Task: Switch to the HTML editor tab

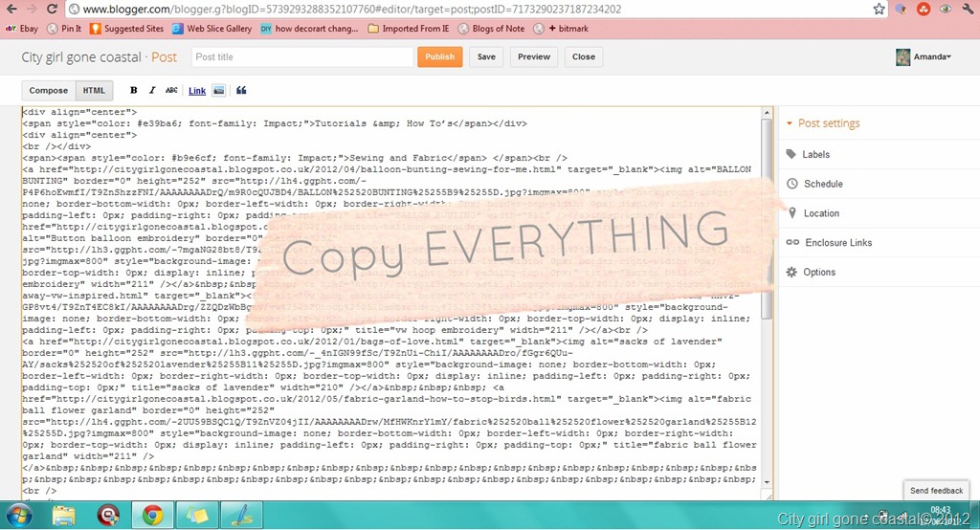Action: point(95,90)
